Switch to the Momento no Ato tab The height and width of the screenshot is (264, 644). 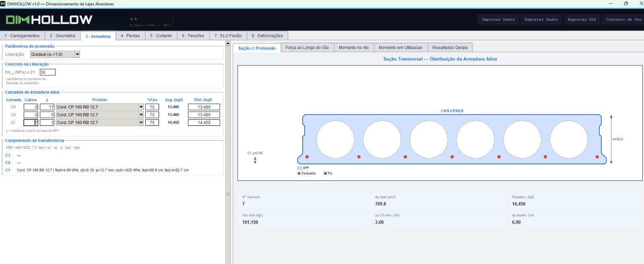click(354, 47)
